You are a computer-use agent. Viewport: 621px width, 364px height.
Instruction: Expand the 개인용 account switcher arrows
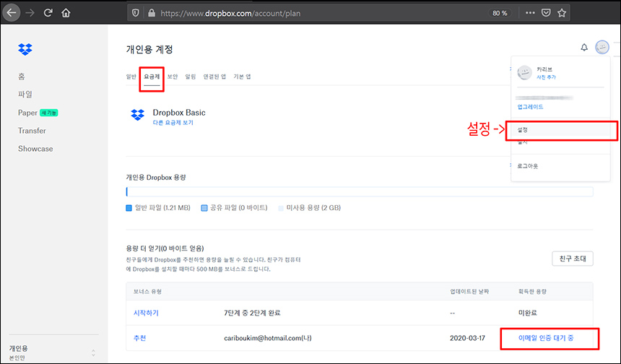point(93,352)
